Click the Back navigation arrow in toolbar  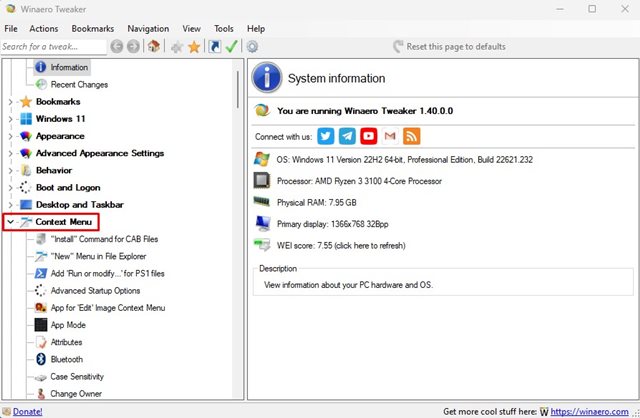[117, 47]
